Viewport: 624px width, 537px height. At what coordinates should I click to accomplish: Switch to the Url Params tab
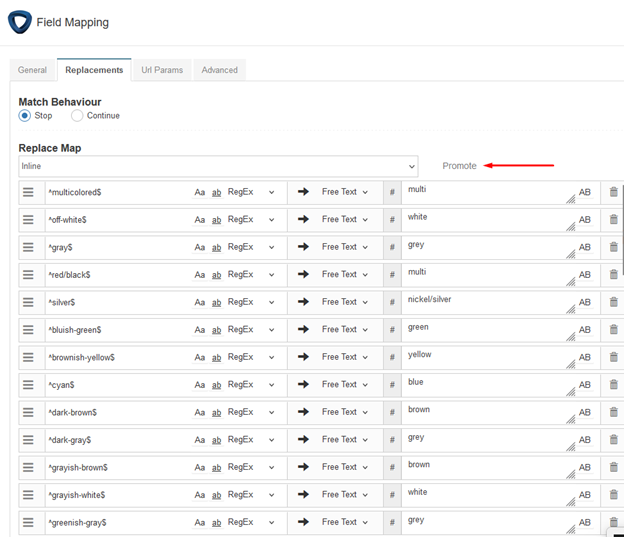[x=162, y=70]
